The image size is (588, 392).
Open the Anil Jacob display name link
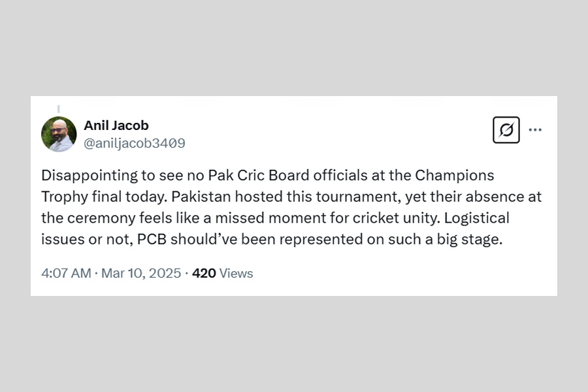coord(116,125)
